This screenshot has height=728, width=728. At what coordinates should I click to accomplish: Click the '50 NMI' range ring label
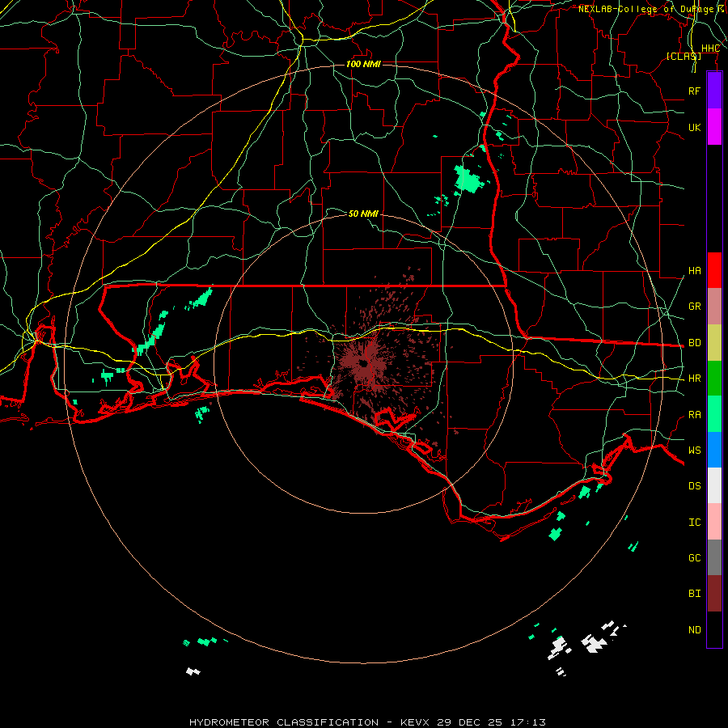click(x=363, y=214)
